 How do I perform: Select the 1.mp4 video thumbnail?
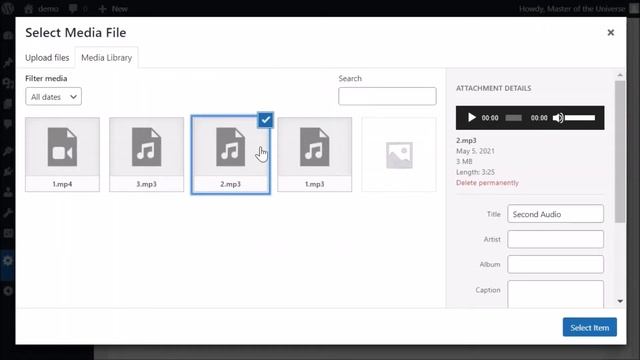click(x=62, y=154)
